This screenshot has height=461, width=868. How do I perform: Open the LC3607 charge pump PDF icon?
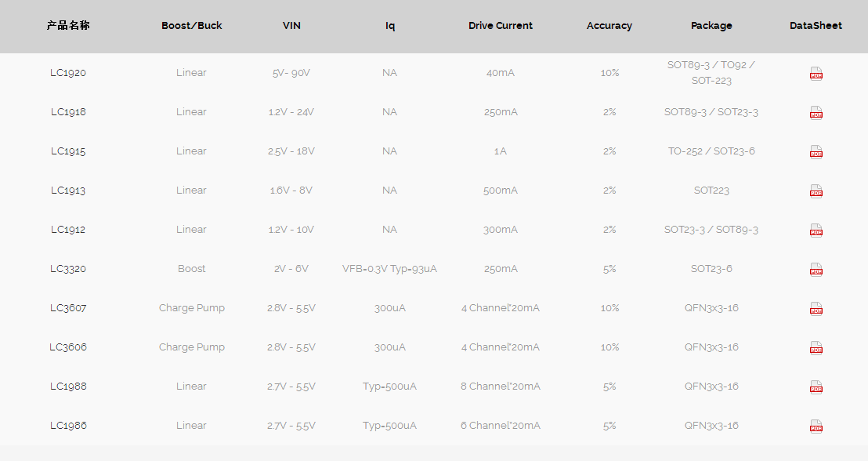(816, 309)
